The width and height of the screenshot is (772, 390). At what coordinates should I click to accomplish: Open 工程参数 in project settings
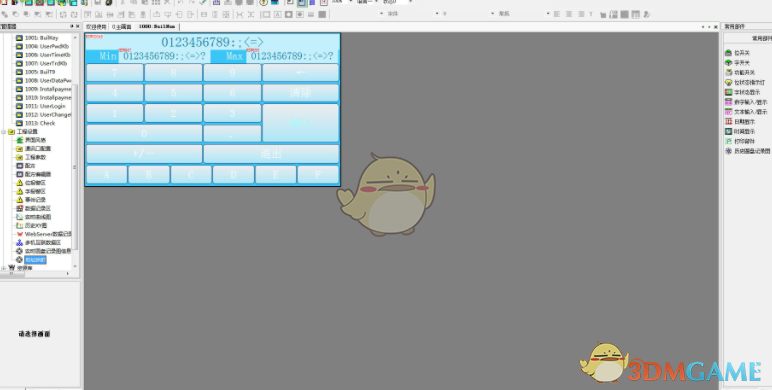pyautogui.click(x=32, y=157)
